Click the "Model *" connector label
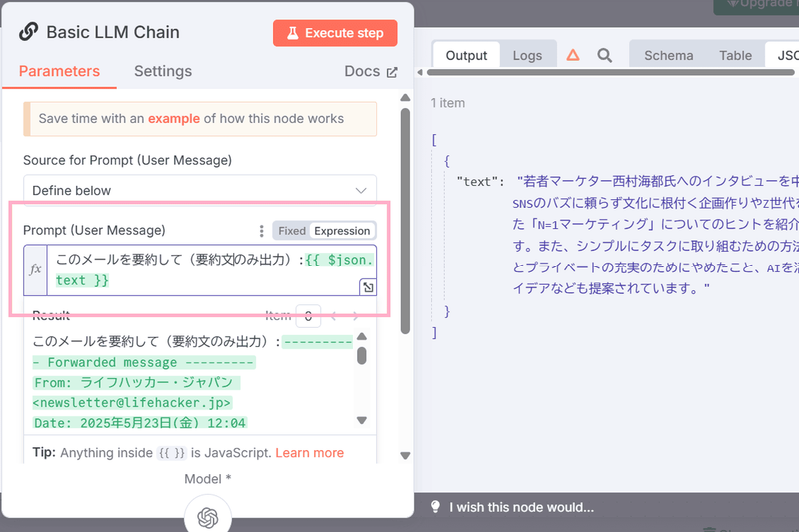This screenshot has width=799, height=532. [208, 479]
